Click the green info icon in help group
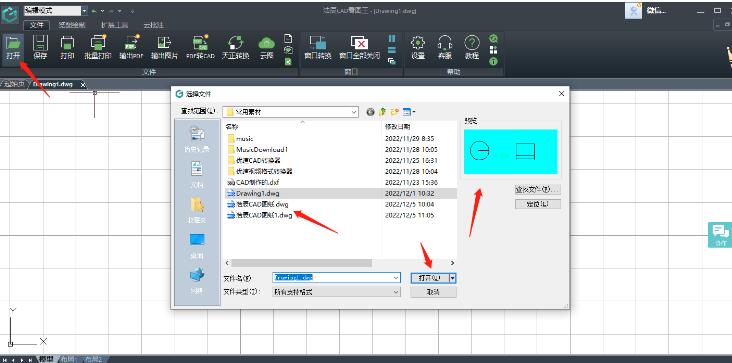This screenshot has height=363, width=732. pos(493,61)
